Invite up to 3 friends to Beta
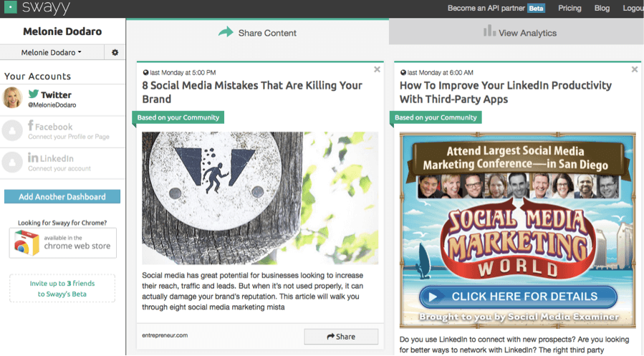This screenshot has width=644, height=356. tap(62, 289)
